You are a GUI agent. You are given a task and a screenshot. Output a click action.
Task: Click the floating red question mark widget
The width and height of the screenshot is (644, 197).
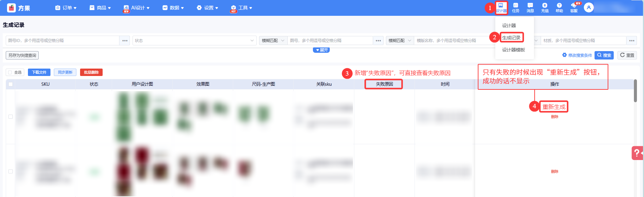(x=637, y=153)
